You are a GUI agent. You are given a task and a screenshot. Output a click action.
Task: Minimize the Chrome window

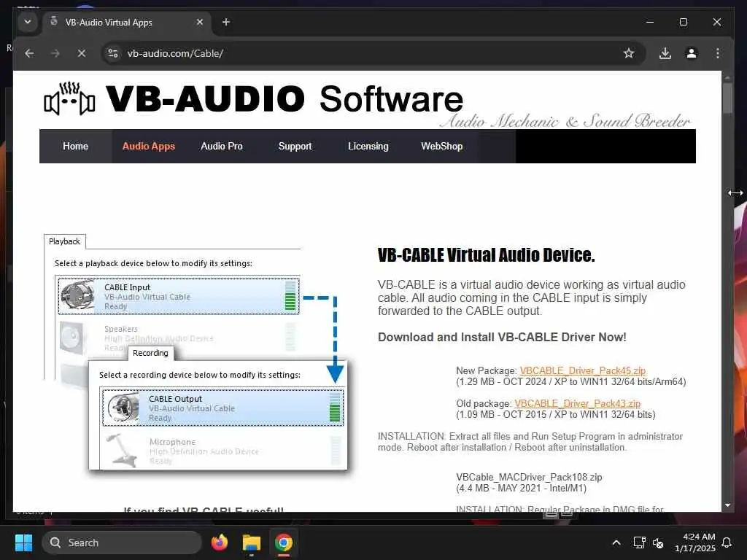(650, 22)
